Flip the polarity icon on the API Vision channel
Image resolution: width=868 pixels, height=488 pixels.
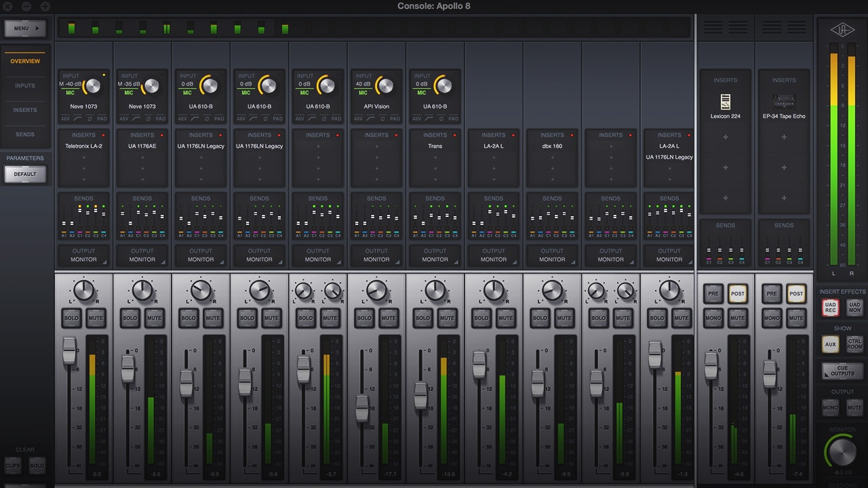(382, 119)
